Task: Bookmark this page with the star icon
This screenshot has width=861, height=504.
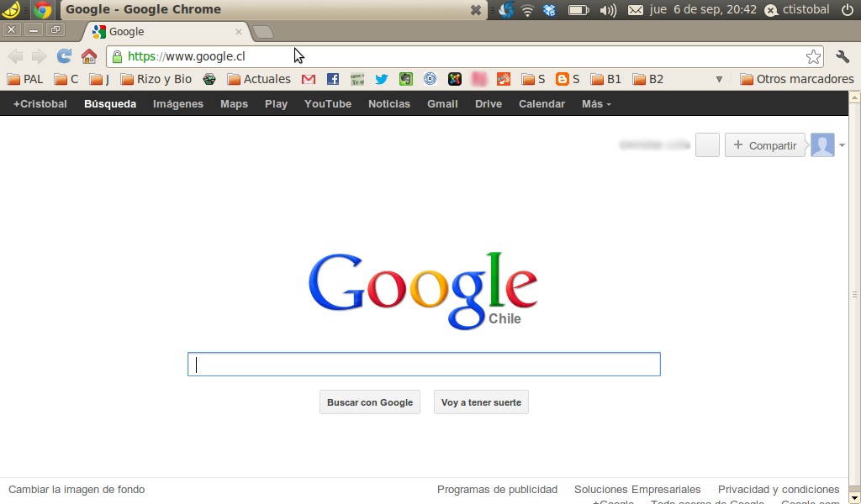Action: tap(813, 56)
